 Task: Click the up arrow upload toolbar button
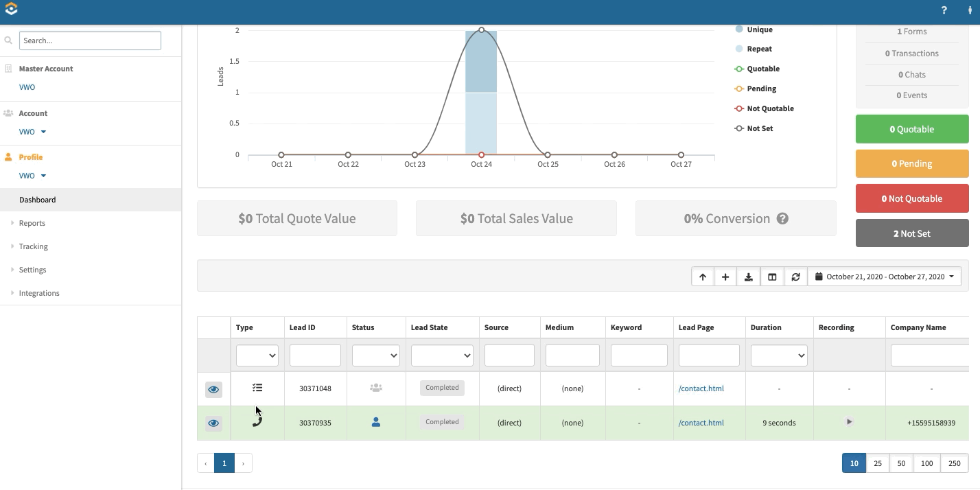click(x=703, y=277)
